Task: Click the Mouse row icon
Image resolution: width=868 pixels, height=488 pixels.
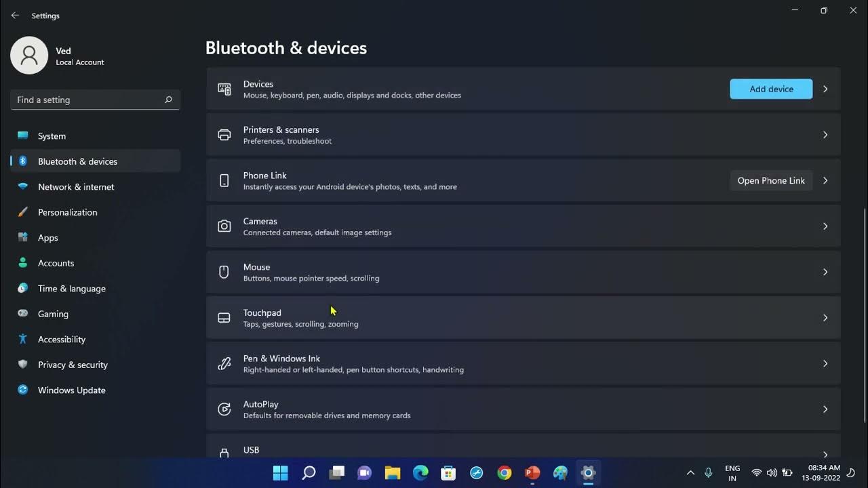Action: coord(224,272)
